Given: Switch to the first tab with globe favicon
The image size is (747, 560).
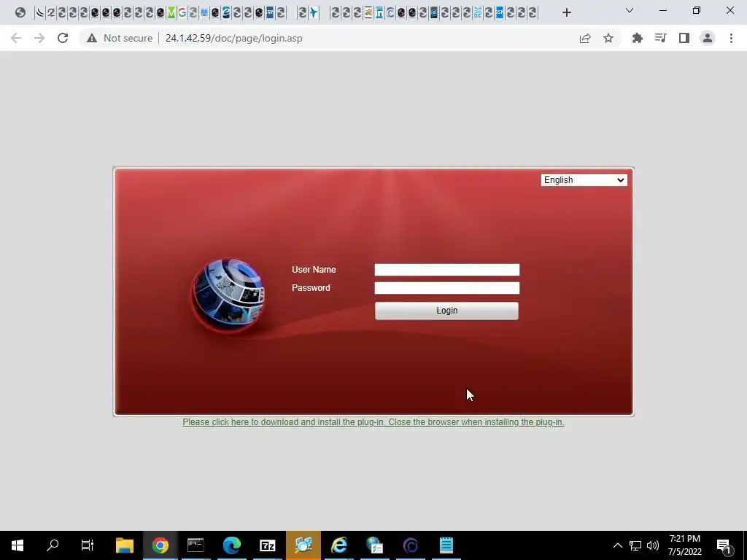Looking at the screenshot, I should tap(20, 13).
